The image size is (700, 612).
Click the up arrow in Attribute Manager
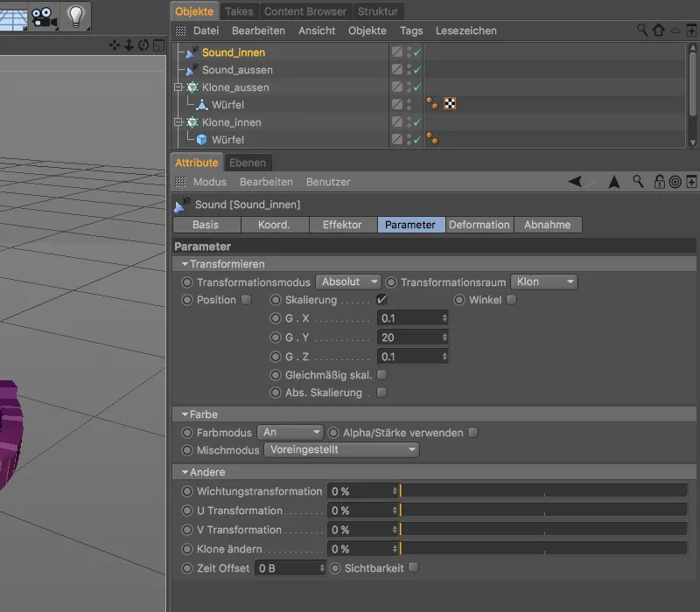(614, 182)
